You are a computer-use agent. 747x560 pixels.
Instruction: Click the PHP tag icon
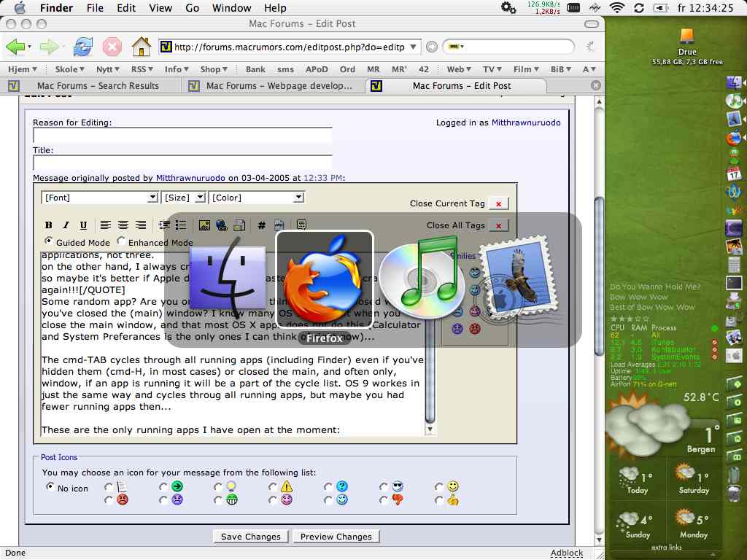click(x=279, y=225)
